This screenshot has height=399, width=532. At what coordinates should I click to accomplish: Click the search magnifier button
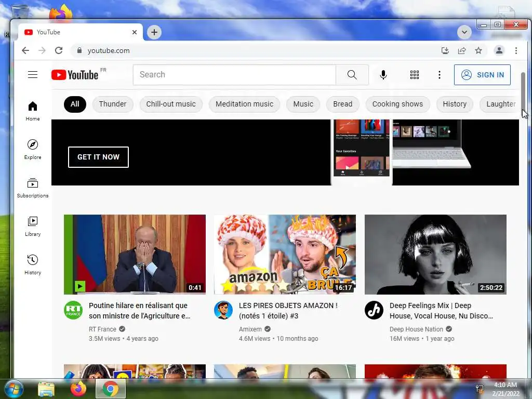pyautogui.click(x=352, y=75)
